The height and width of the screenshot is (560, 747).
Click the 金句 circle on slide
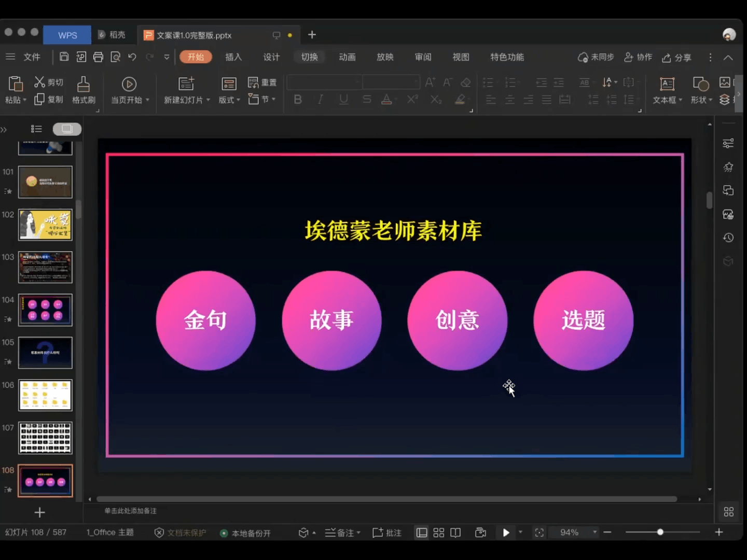click(206, 320)
